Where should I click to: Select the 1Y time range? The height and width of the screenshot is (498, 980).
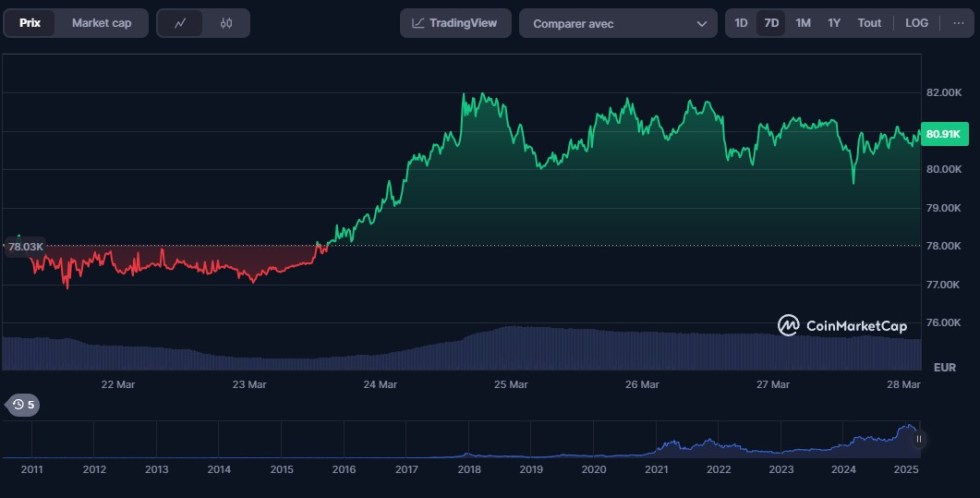[x=834, y=23]
